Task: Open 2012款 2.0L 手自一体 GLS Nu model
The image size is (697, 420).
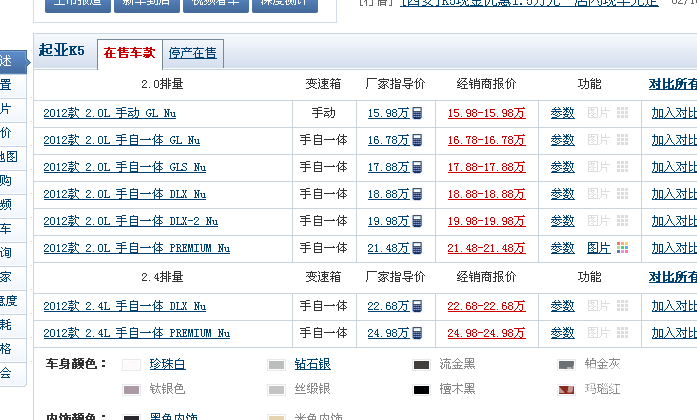Action: pyautogui.click(x=125, y=167)
